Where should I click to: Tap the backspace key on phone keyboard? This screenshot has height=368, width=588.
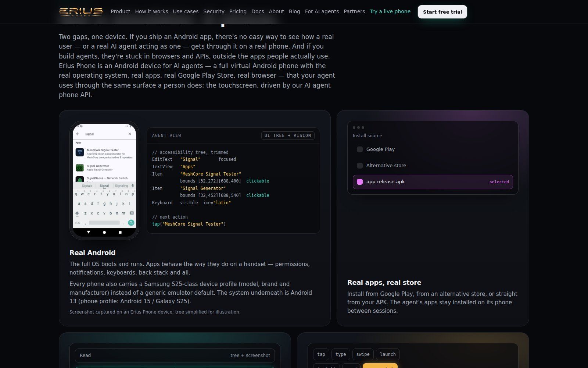click(x=132, y=213)
